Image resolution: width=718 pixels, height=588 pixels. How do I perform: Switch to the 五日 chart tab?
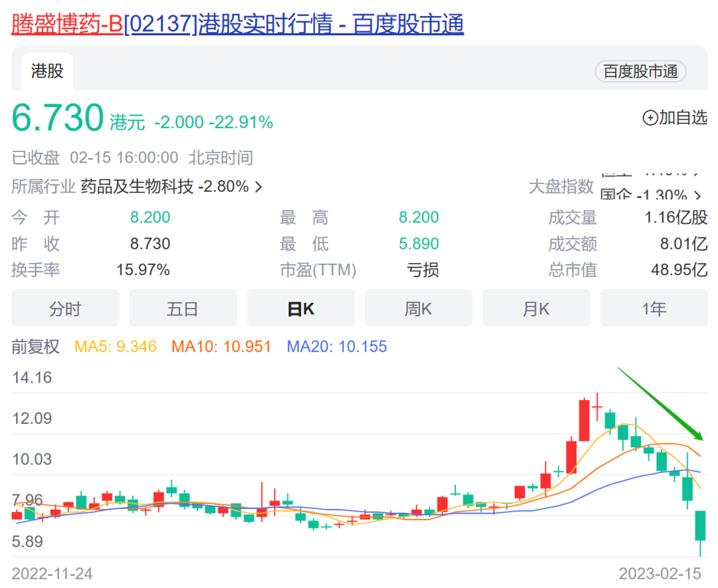[183, 308]
